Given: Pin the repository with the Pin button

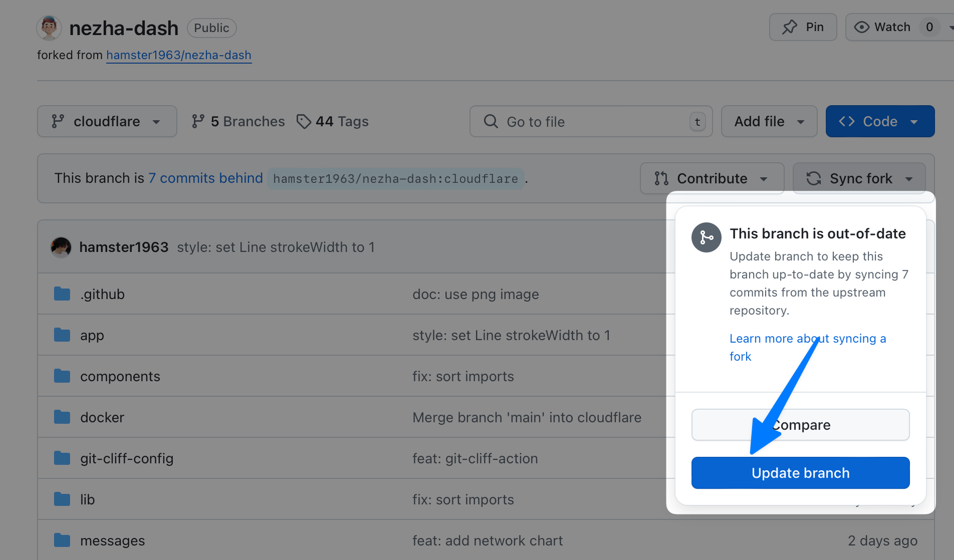Looking at the screenshot, I should point(803,27).
